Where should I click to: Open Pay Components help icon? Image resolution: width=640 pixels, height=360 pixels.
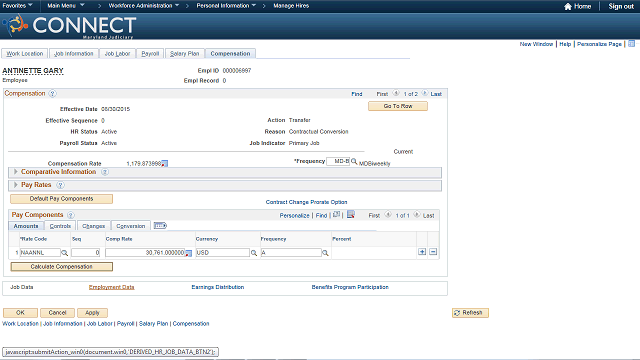tap(71, 215)
